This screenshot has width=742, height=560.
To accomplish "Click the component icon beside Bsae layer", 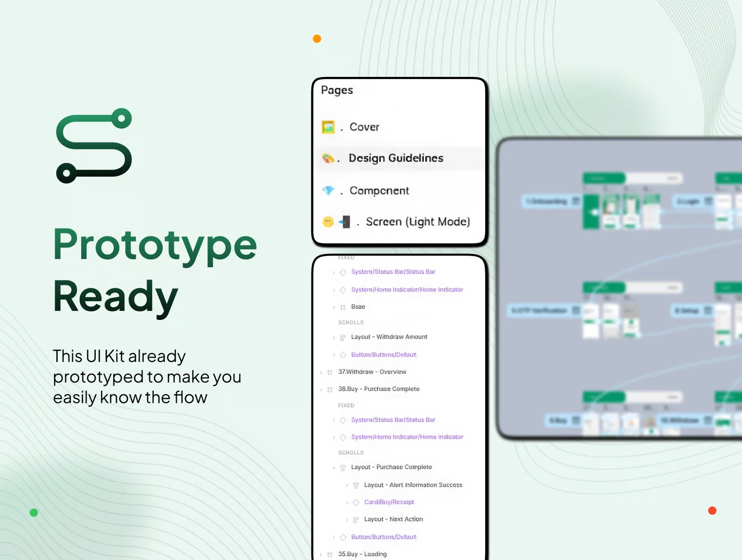I will coord(343,307).
